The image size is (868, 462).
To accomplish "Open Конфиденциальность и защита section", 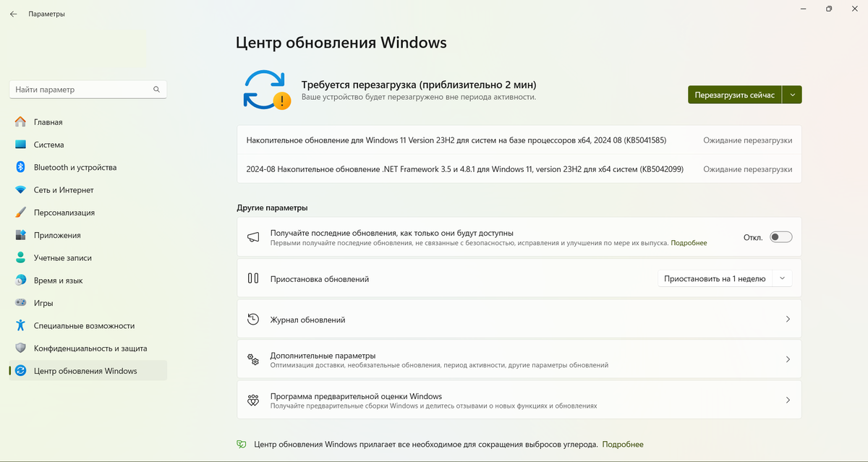I will pos(88,348).
